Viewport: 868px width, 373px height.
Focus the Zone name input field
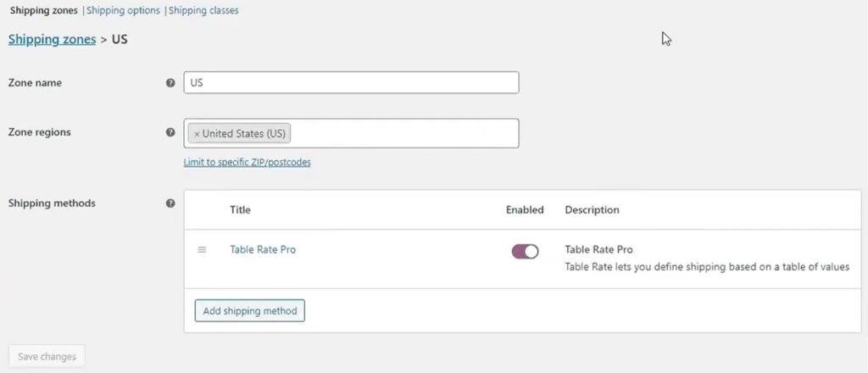tap(351, 82)
